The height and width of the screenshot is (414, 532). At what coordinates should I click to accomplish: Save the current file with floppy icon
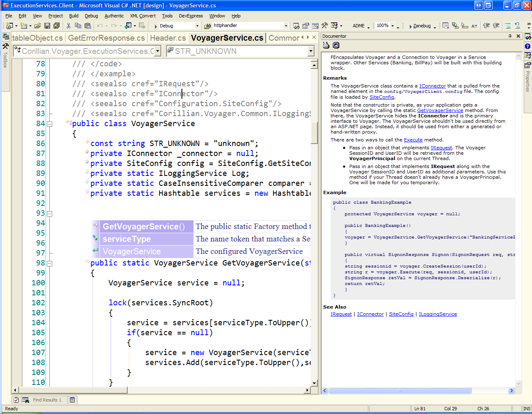pyautogui.click(x=47, y=26)
